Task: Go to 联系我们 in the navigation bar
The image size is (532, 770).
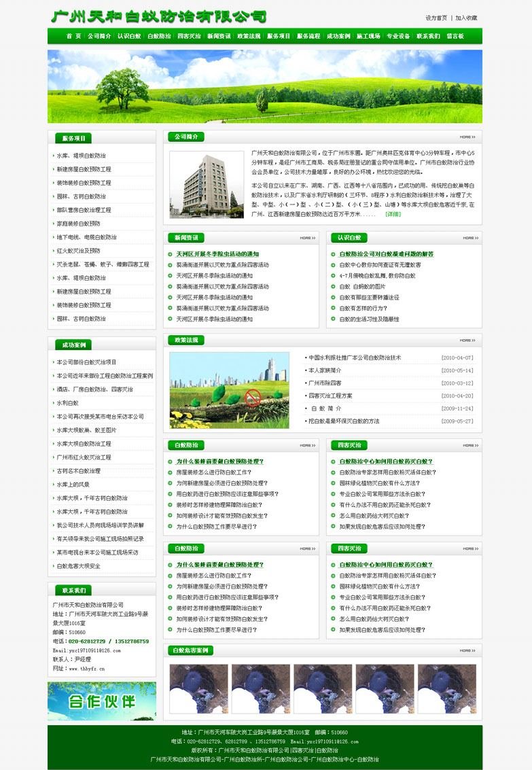Action: (x=428, y=36)
